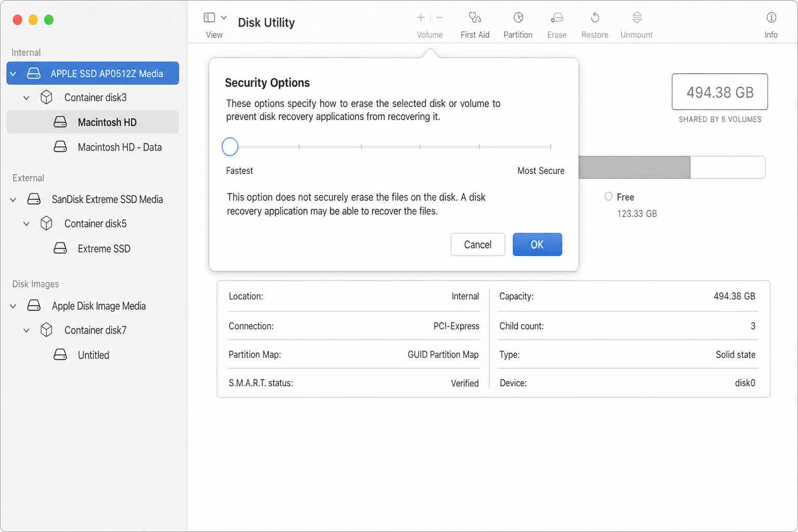Collapse the Container disk5 row
The width and height of the screenshot is (798, 532).
tap(26, 224)
